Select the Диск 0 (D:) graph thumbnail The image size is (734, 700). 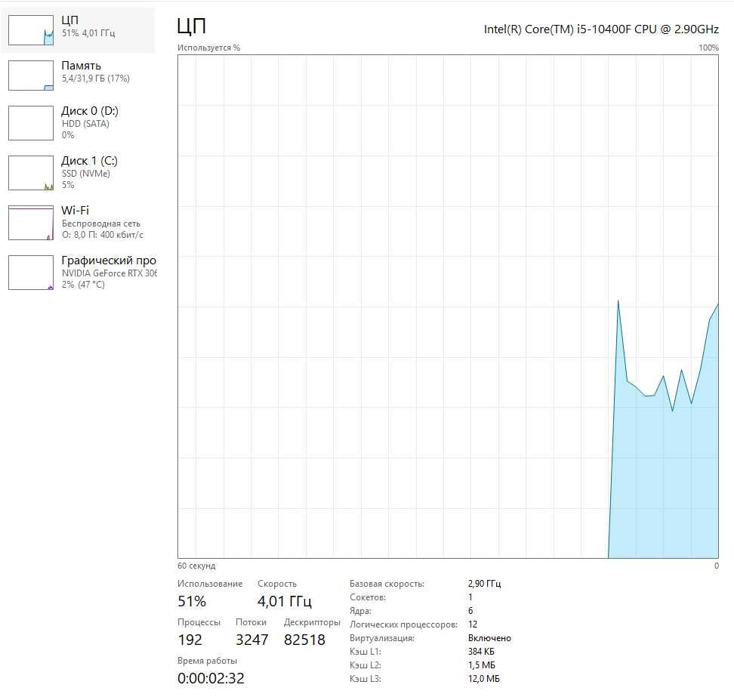tap(31, 123)
